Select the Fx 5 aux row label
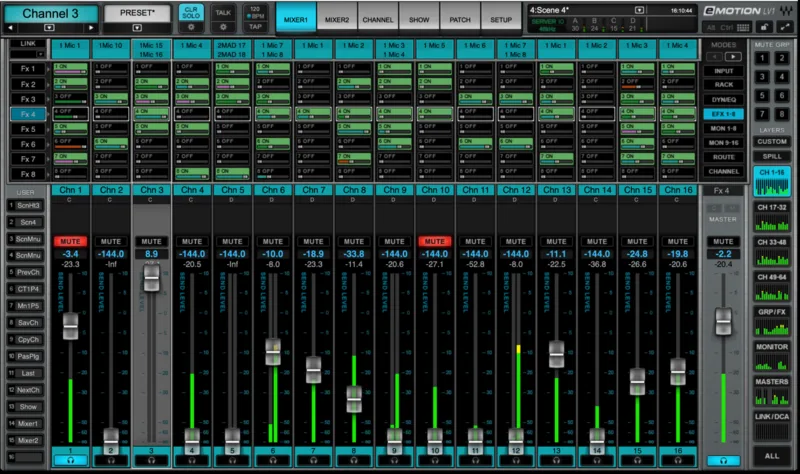This screenshot has height=474, width=800. 28,129
